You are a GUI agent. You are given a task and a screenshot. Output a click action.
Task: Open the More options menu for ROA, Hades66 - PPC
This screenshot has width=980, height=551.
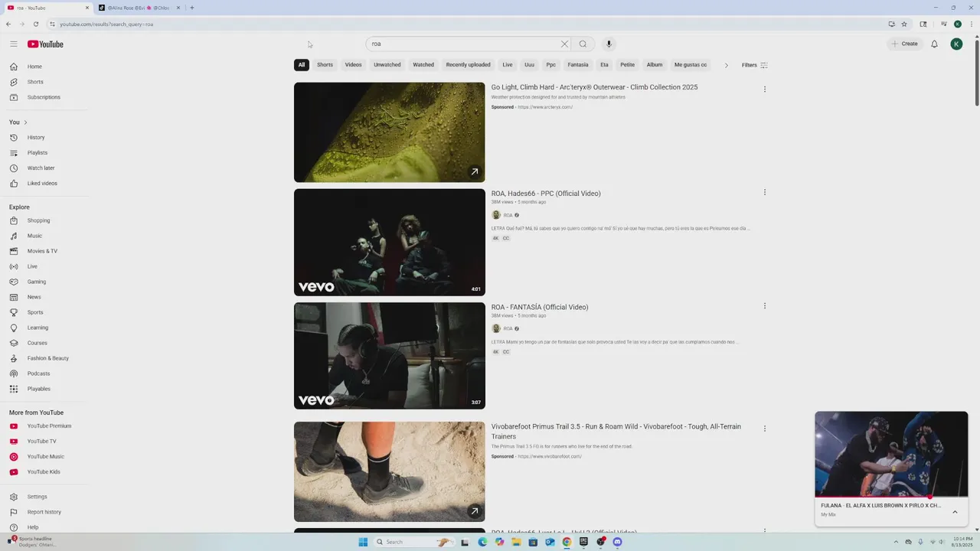pyautogui.click(x=764, y=192)
